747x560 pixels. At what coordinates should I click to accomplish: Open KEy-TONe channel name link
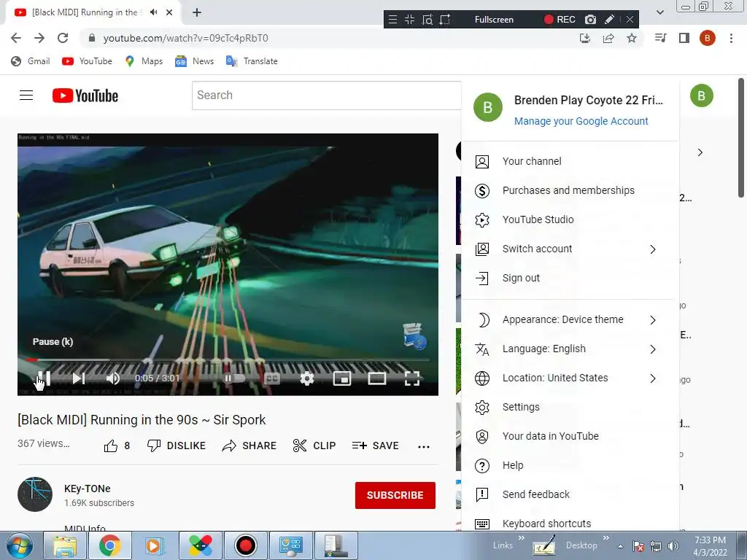tap(88, 489)
